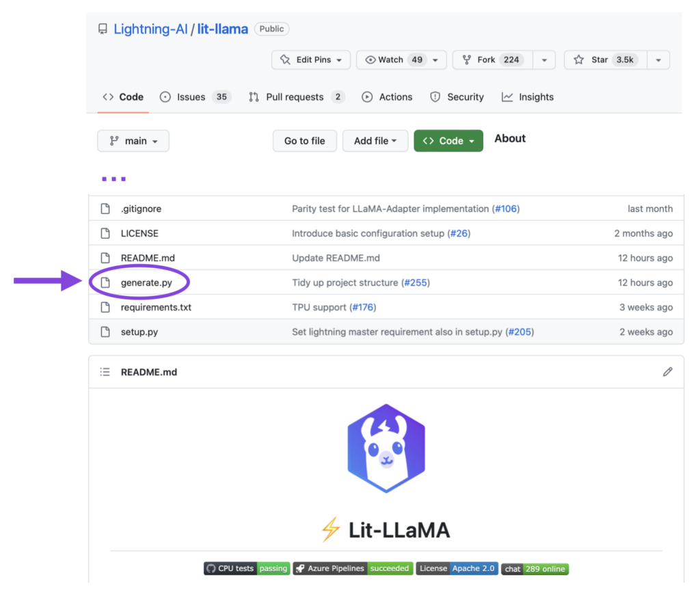Select the eye icon on the Watch button
Viewport: 700px width, 610px height.
point(370,59)
